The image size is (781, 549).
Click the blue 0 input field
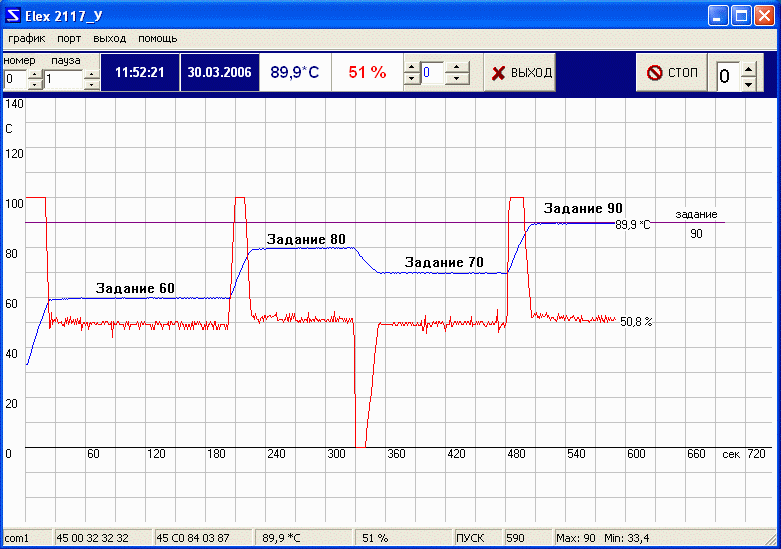(432, 73)
